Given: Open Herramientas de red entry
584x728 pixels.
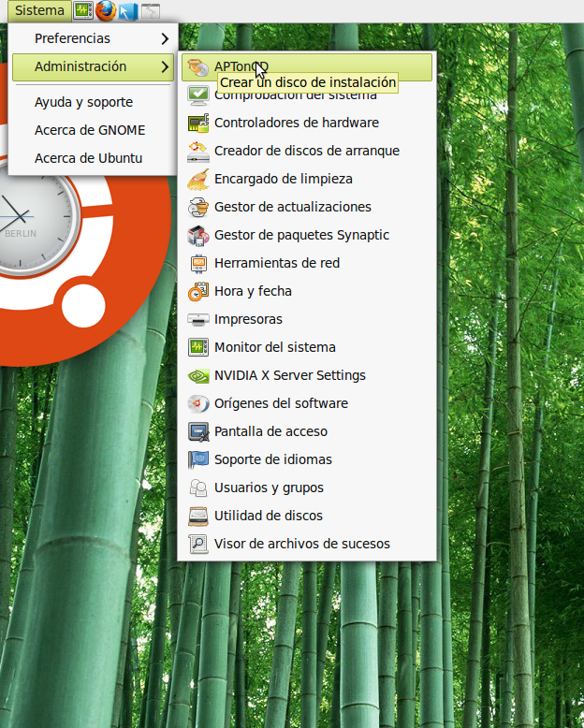Looking at the screenshot, I should point(277,263).
